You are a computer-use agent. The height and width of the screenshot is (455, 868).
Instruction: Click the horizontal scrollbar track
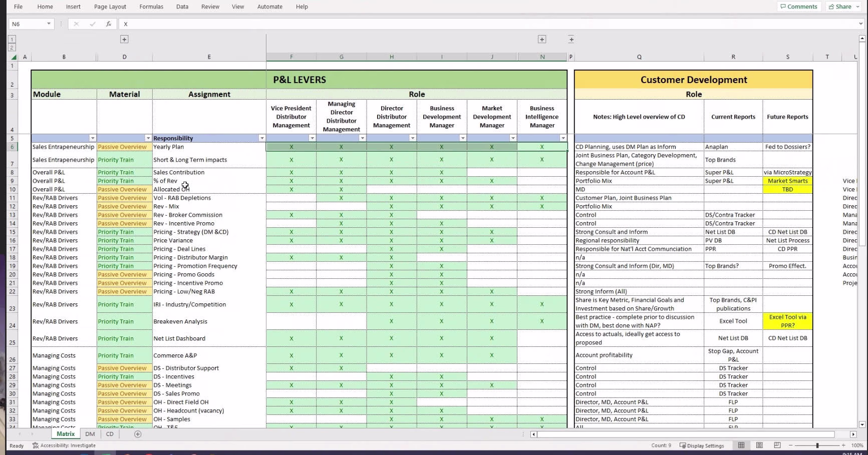pyautogui.click(x=693, y=434)
